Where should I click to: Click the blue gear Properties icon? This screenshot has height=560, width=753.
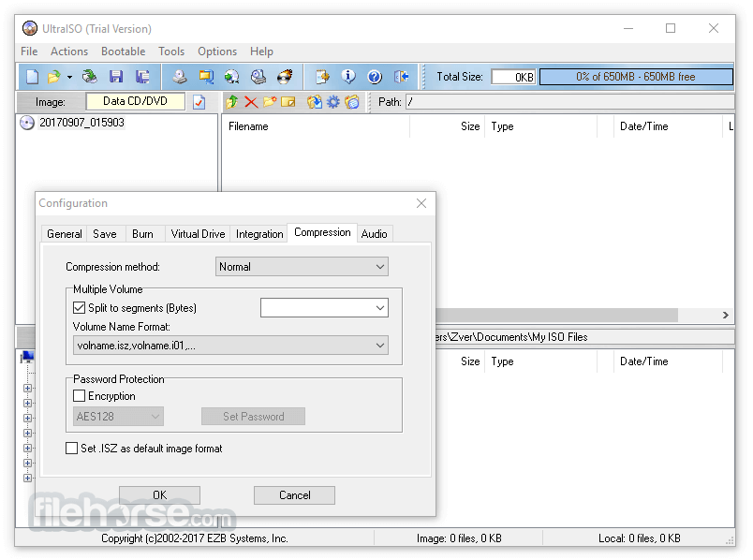pyautogui.click(x=333, y=102)
